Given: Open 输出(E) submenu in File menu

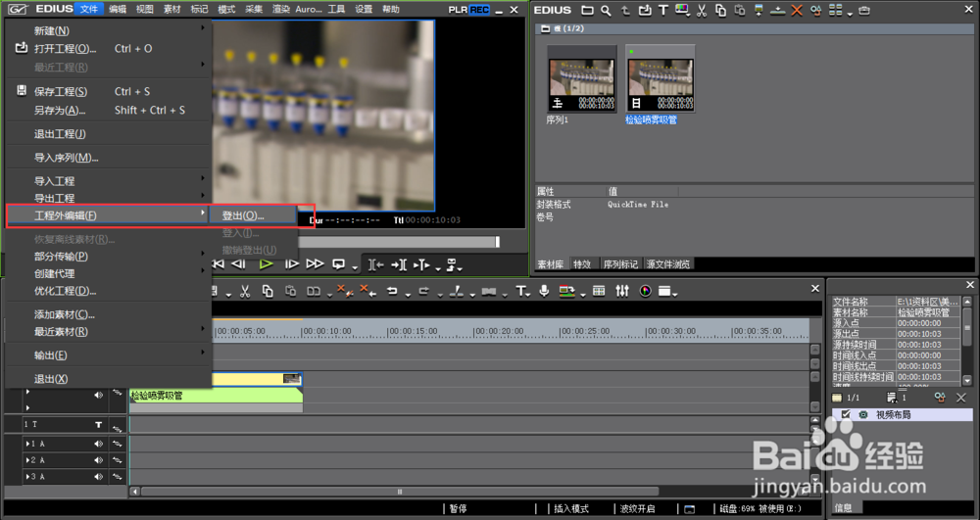Looking at the screenshot, I should 109,355.
